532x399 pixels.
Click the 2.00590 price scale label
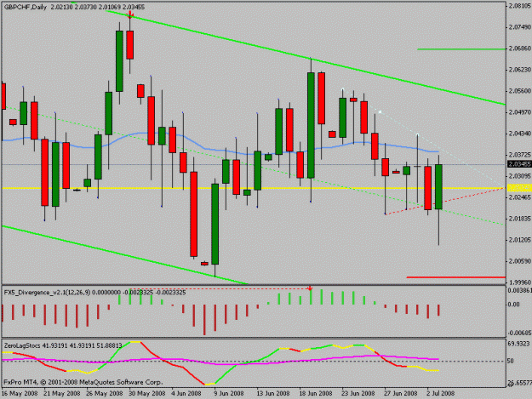pos(520,261)
